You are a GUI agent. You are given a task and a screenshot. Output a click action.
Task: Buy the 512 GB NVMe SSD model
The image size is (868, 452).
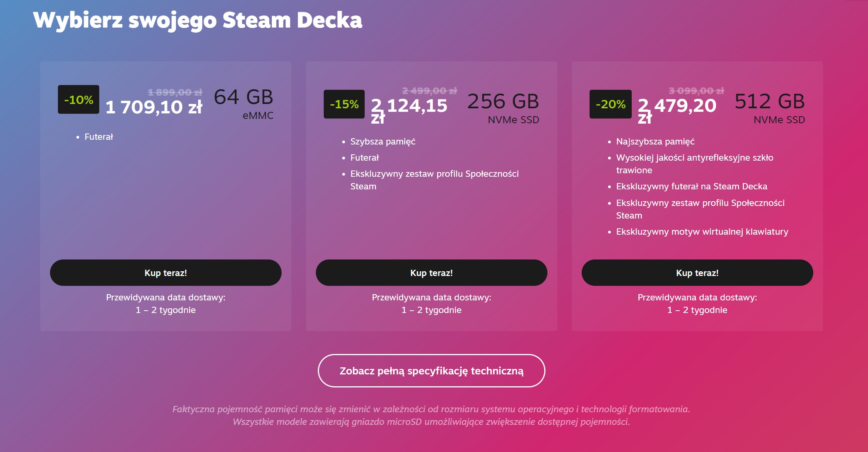tap(697, 272)
